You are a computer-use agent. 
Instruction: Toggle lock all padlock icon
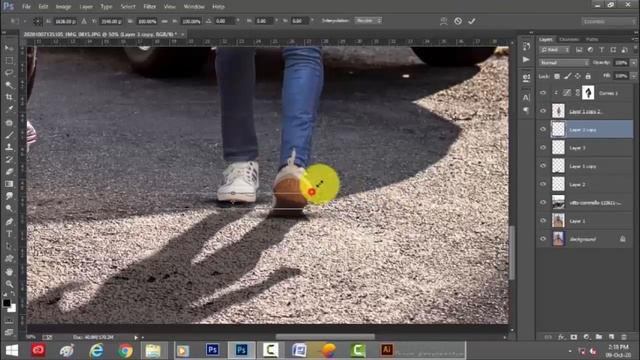coord(588,76)
